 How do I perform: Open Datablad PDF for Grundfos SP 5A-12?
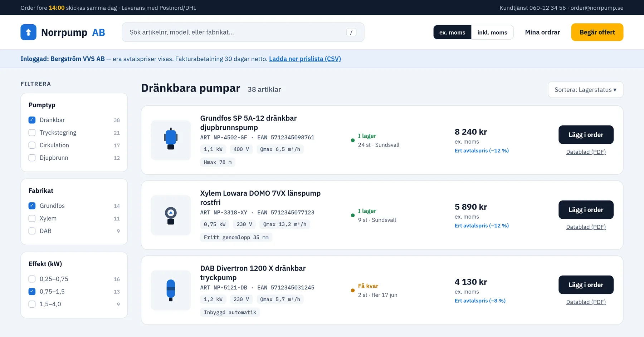586,152
